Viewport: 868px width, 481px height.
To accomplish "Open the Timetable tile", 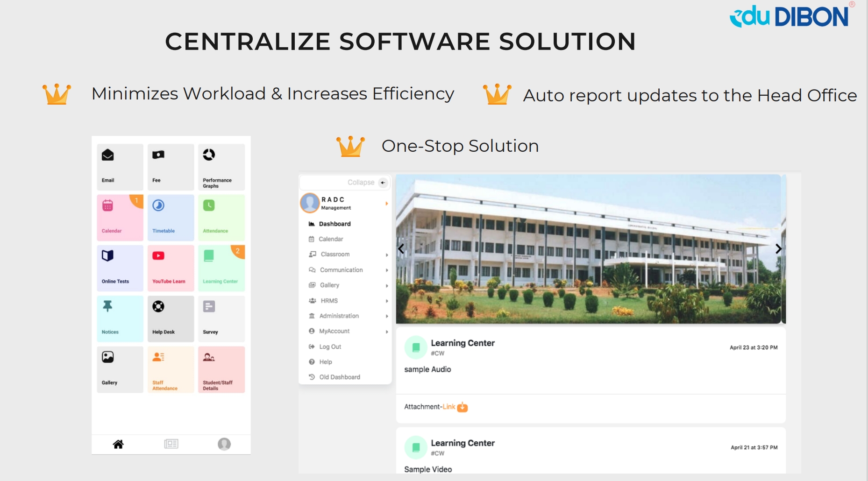I will (171, 218).
